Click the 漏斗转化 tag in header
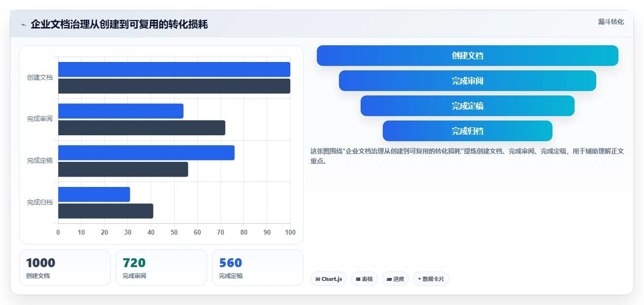Screen dimensions: 644x305 pos(611,22)
